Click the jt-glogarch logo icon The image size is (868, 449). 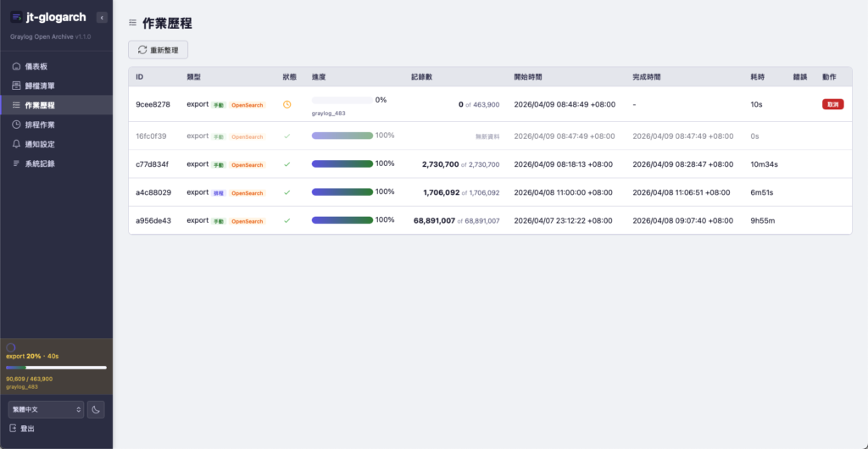(x=17, y=17)
